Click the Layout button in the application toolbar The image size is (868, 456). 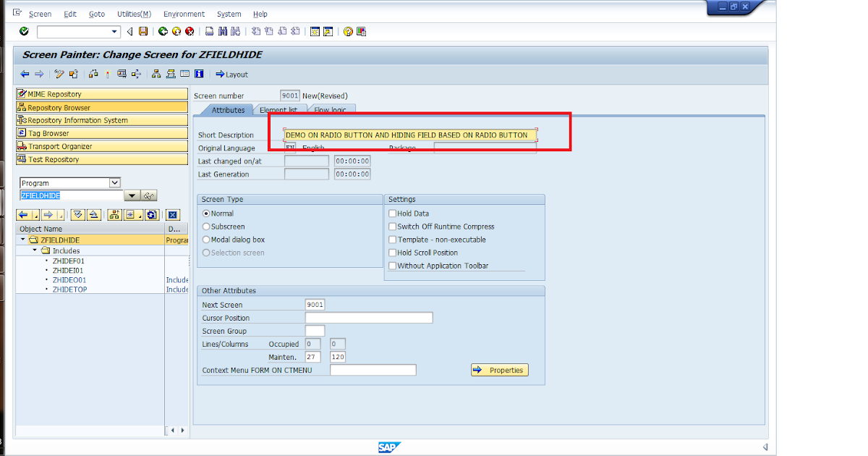[x=231, y=75]
